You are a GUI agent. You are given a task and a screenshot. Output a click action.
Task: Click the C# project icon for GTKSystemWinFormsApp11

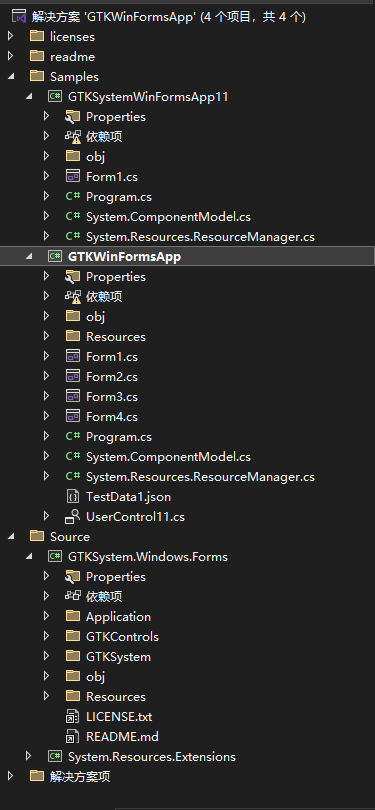[55, 97]
